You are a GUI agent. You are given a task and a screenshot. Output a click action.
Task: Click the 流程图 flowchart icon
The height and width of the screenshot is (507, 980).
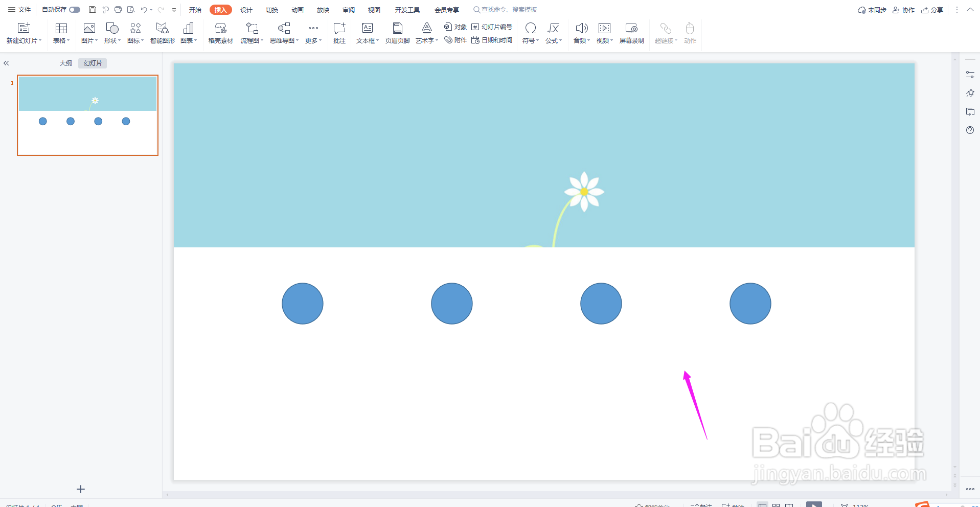(252, 28)
